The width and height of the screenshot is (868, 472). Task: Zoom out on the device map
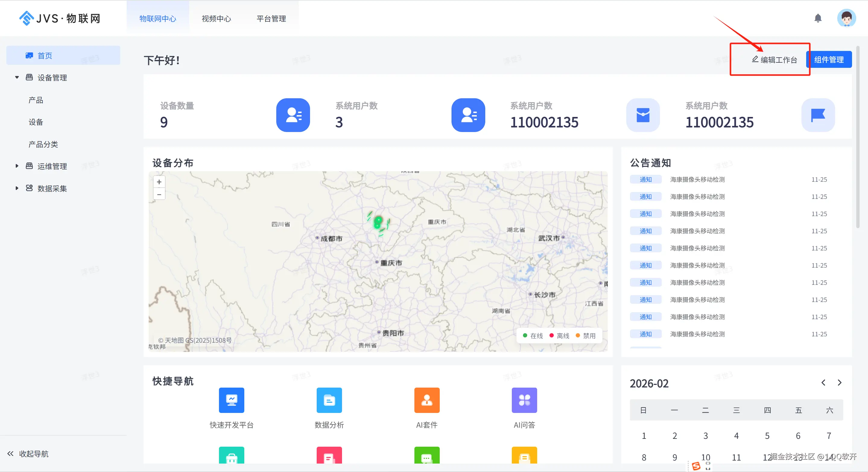[159, 194]
